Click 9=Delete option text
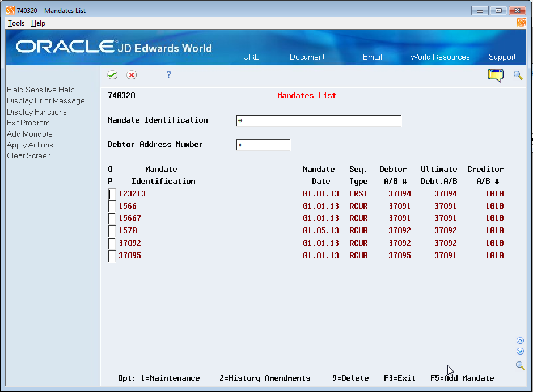533x392 pixels. tap(350, 378)
